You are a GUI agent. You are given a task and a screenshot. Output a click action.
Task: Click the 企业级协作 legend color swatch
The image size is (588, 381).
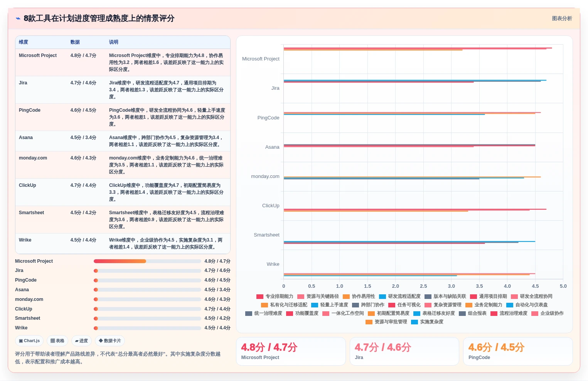[x=534, y=314]
